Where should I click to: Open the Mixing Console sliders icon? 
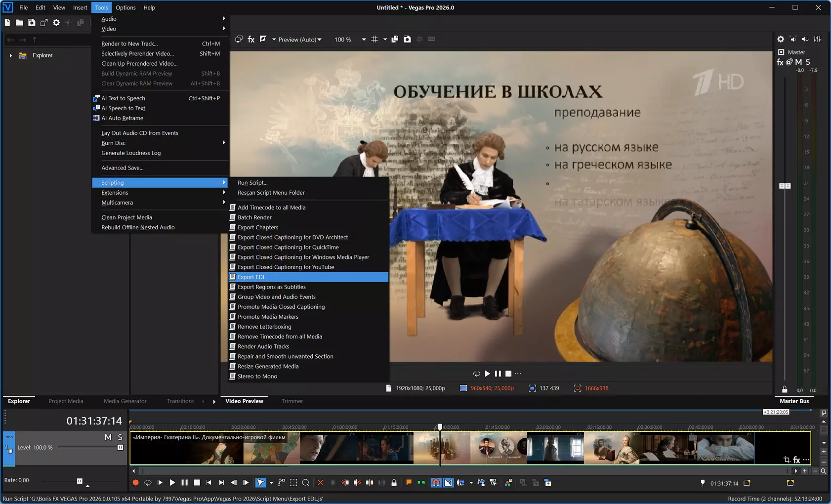point(818,39)
